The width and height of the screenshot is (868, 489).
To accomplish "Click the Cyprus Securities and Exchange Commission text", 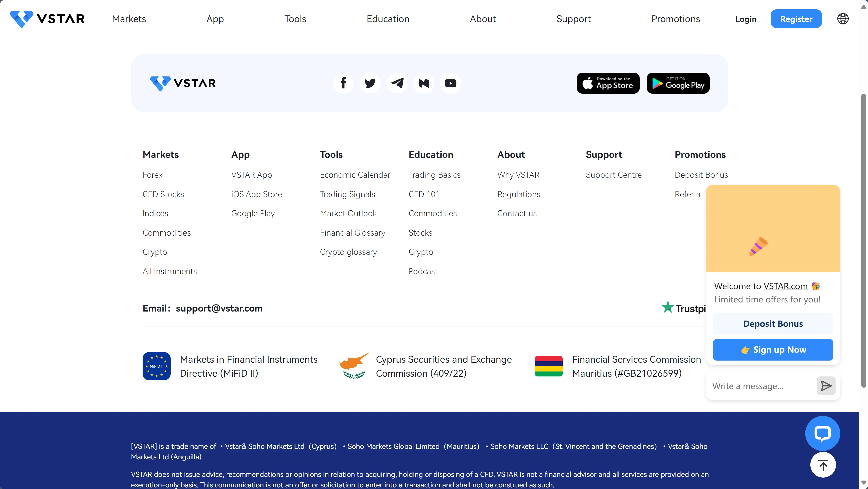I will pyautogui.click(x=444, y=366).
